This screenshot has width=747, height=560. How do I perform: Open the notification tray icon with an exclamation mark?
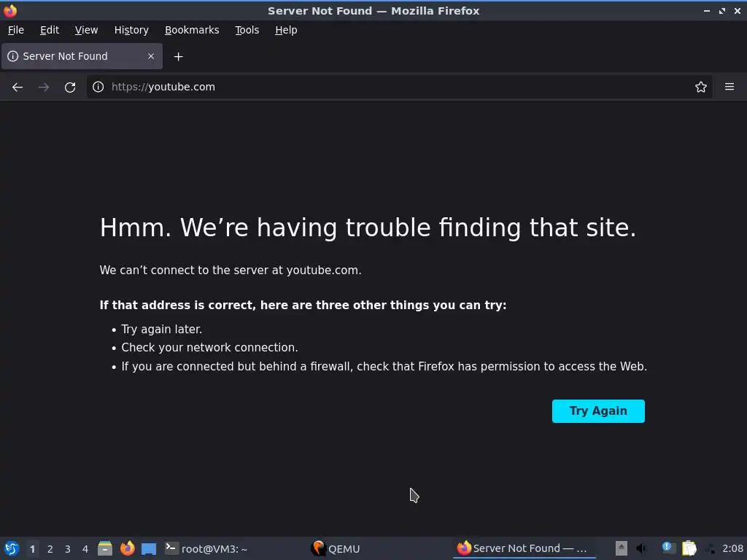(667, 548)
